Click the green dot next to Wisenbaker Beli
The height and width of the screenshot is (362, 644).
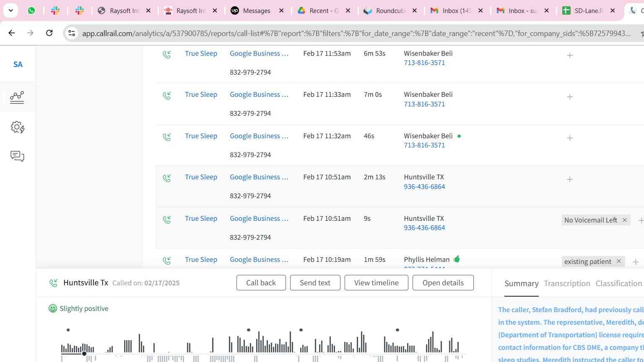(x=459, y=136)
